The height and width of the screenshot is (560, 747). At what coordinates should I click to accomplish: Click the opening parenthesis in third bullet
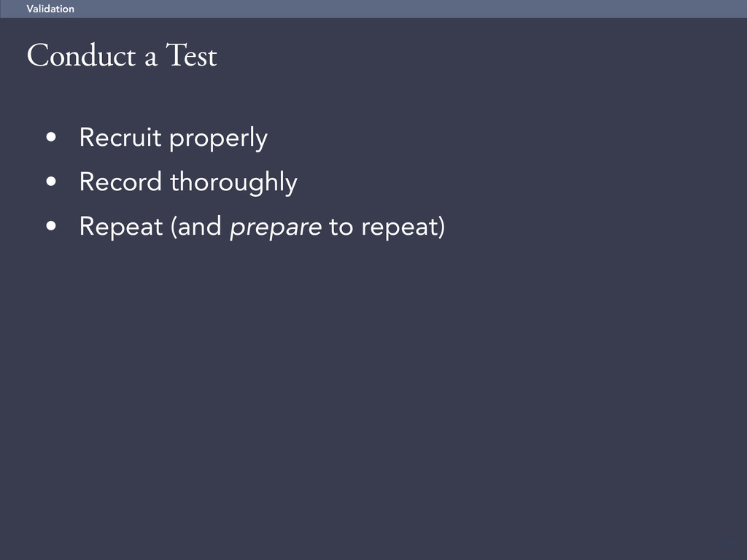tap(174, 227)
